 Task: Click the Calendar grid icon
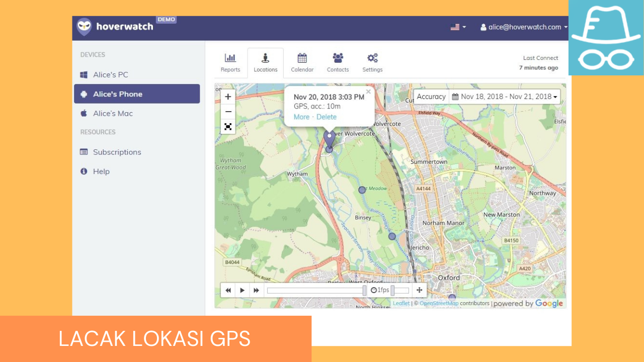(302, 58)
